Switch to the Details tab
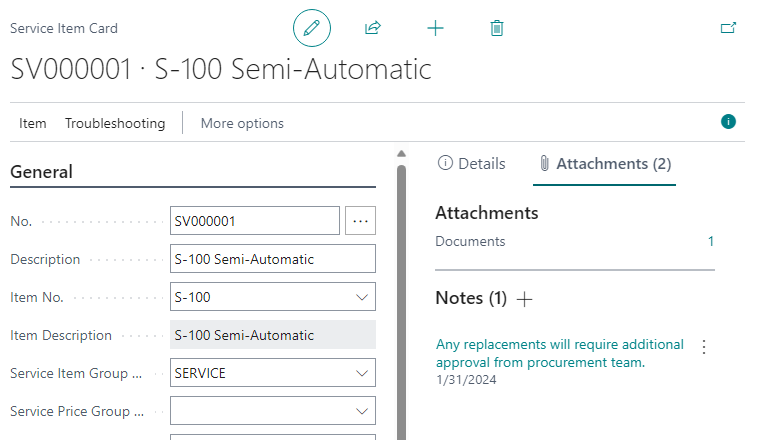774x440 pixels. pos(472,164)
